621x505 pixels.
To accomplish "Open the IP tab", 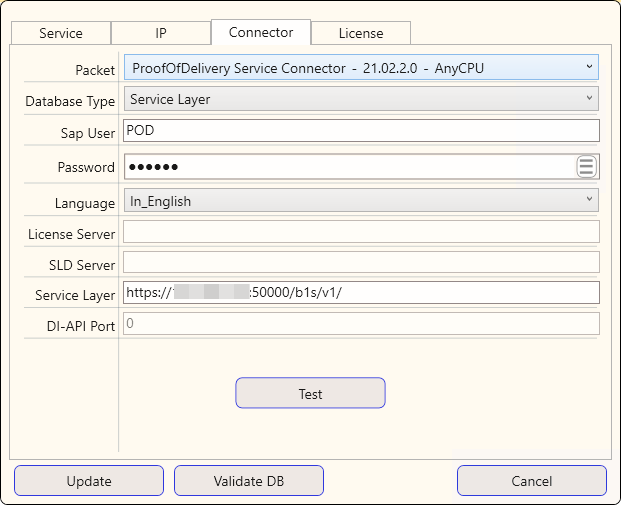I will (161, 33).
